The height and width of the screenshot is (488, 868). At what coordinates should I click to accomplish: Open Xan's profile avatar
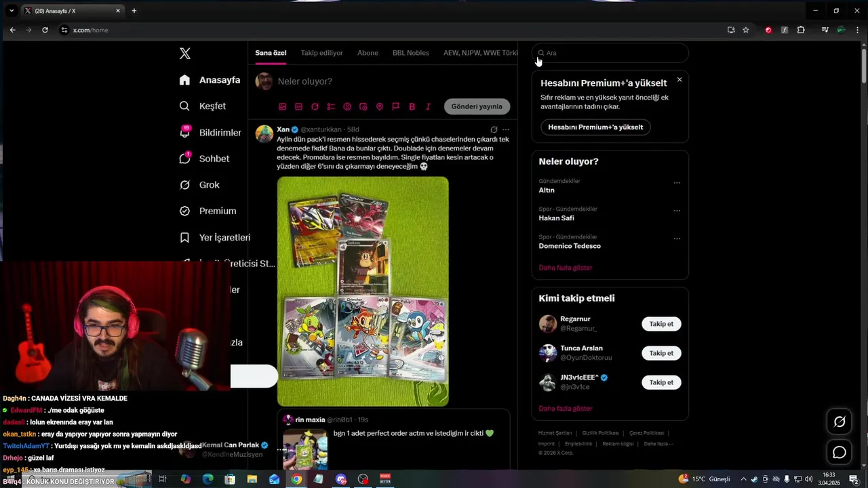coord(264,133)
